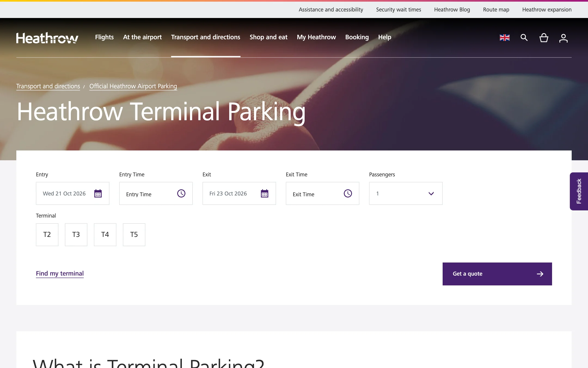Open the My Heathrow menu
Viewport: 588px width, 368px height.
click(316, 37)
